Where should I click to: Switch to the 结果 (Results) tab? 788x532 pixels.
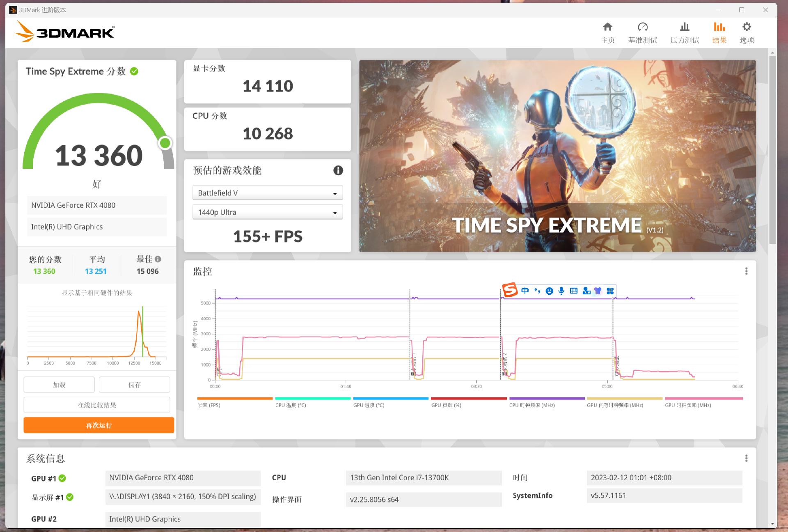tap(719, 32)
